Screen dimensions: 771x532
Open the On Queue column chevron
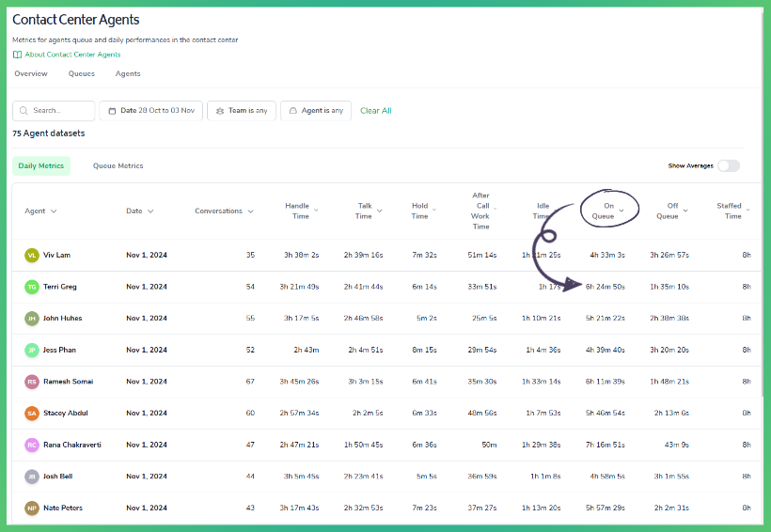pyautogui.click(x=622, y=211)
